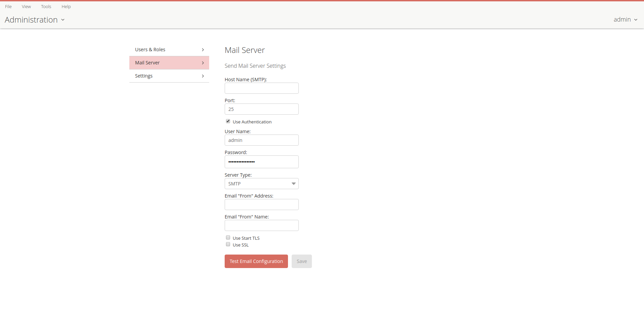Open the Tools menu
644x323 pixels.
pyautogui.click(x=46, y=6)
